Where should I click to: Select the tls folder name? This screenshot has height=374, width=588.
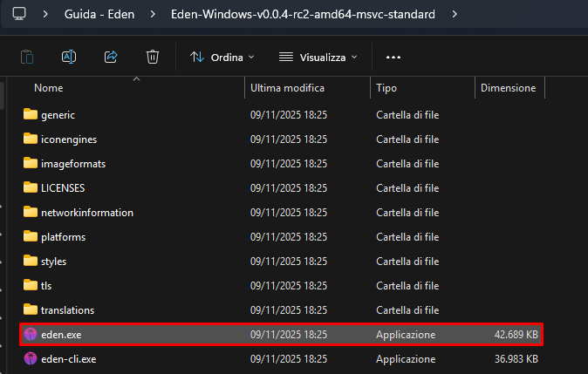click(x=46, y=286)
